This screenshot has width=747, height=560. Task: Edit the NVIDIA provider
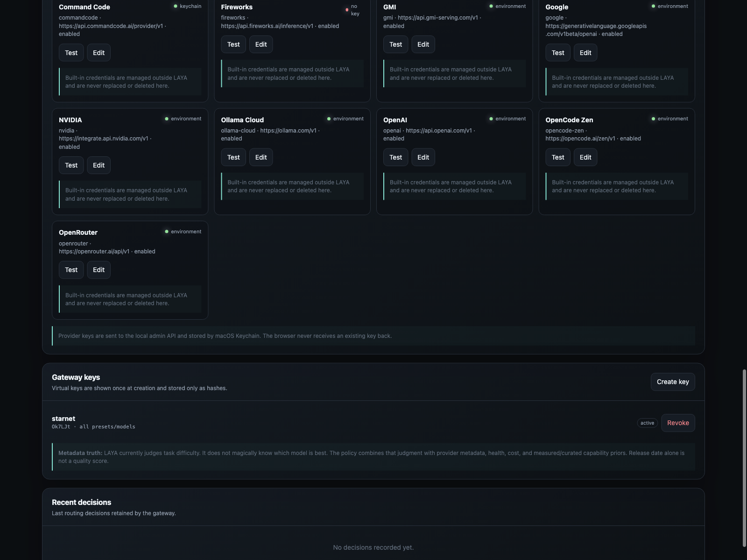(x=99, y=165)
